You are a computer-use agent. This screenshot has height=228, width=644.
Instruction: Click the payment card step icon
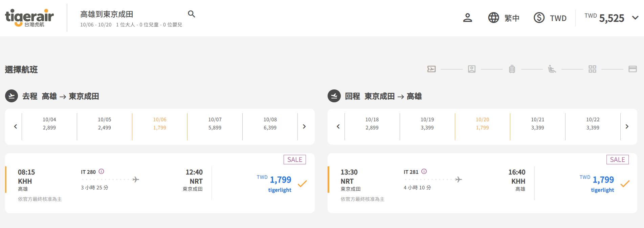pyautogui.click(x=632, y=69)
